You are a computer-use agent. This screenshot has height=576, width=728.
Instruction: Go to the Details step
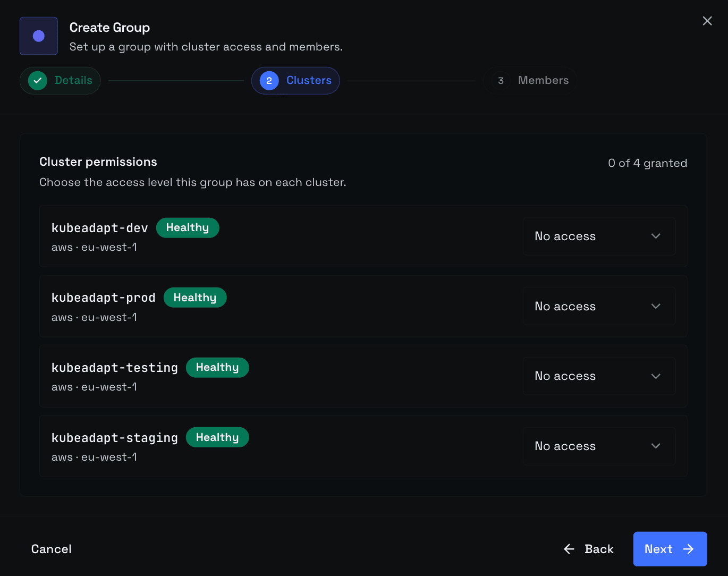click(x=60, y=81)
